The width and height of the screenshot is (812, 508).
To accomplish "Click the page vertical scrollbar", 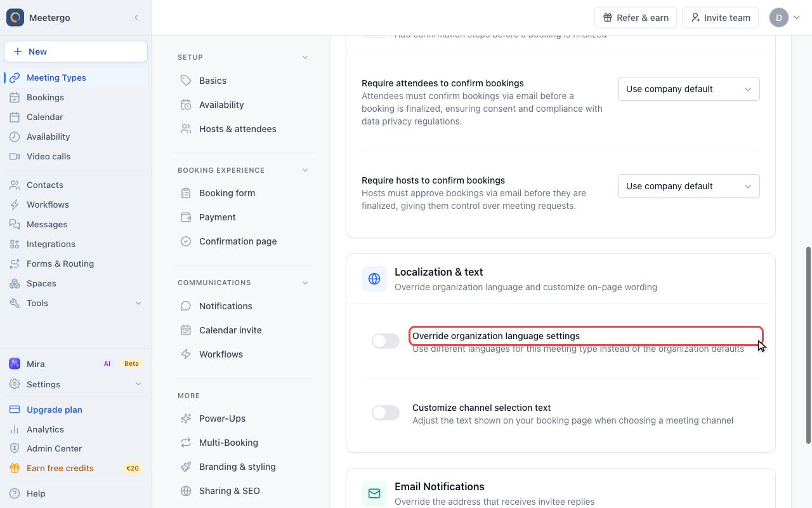I will coord(808,345).
